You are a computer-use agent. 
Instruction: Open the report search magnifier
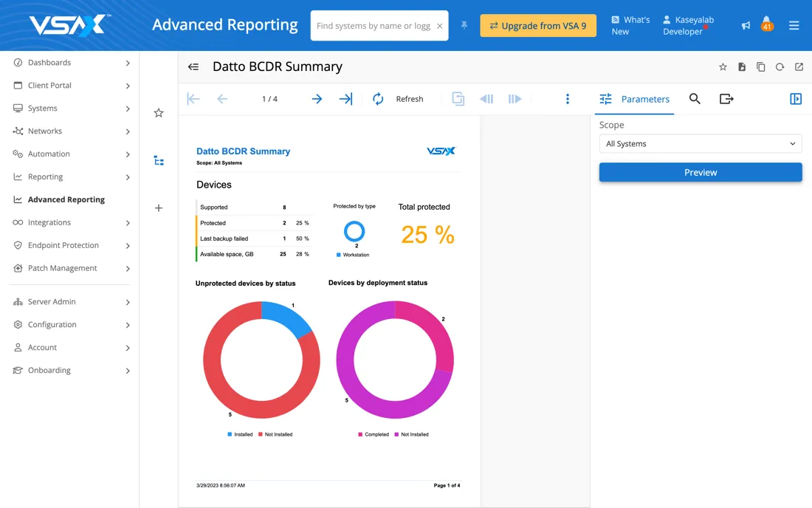(695, 99)
